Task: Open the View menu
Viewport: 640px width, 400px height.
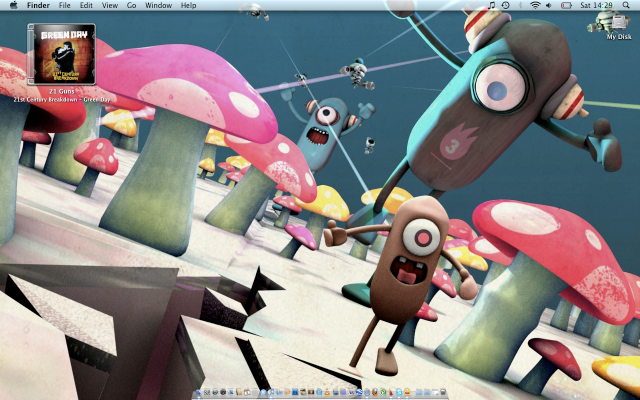Action: point(109,5)
